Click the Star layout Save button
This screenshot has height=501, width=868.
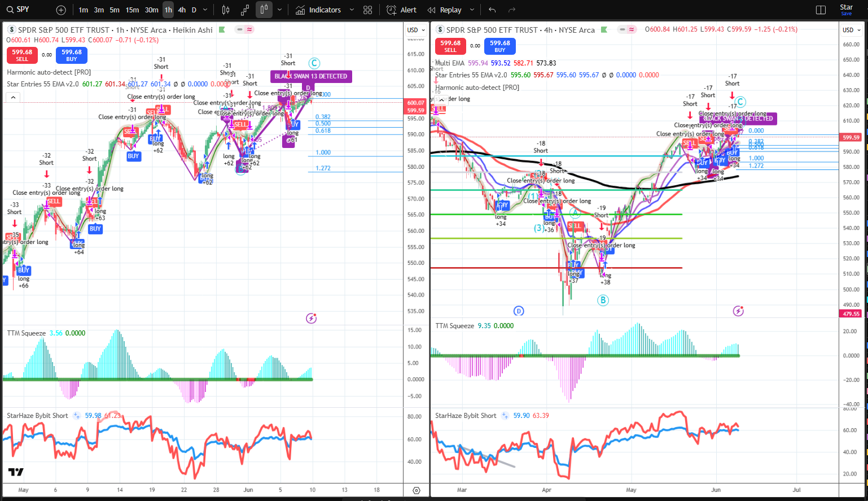[847, 10]
